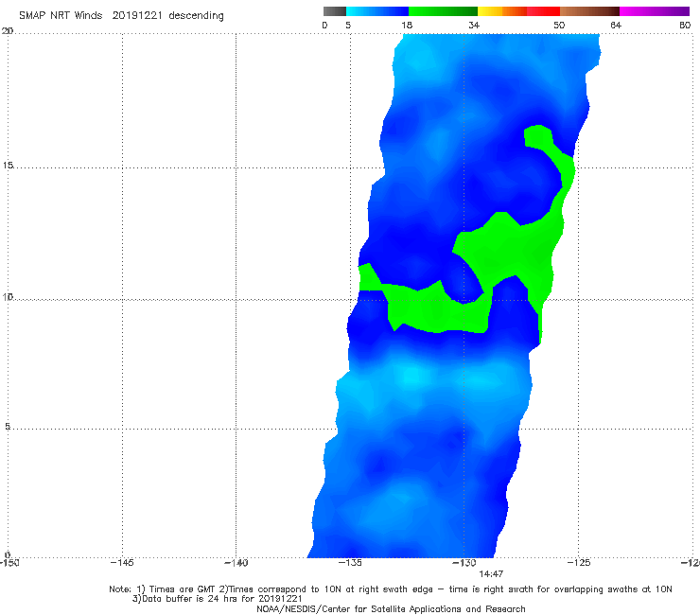Click the green 18–34 knot wind region on the map
Viewport: 700px width, 615px height.
pyautogui.click(x=514, y=250)
